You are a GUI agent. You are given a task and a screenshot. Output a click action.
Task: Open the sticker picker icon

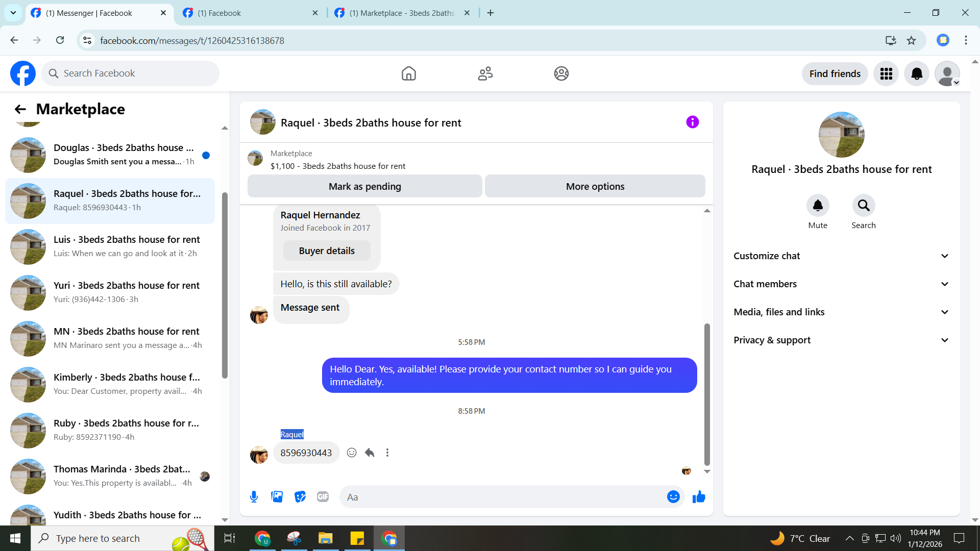[x=300, y=496]
